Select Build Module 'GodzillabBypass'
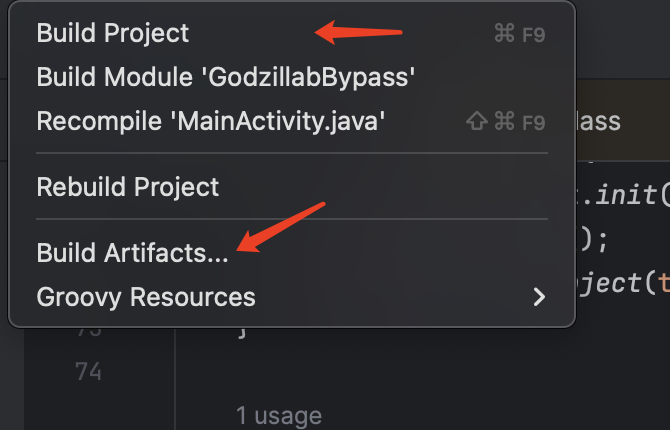The height and width of the screenshot is (430, 670). (225, 77)
